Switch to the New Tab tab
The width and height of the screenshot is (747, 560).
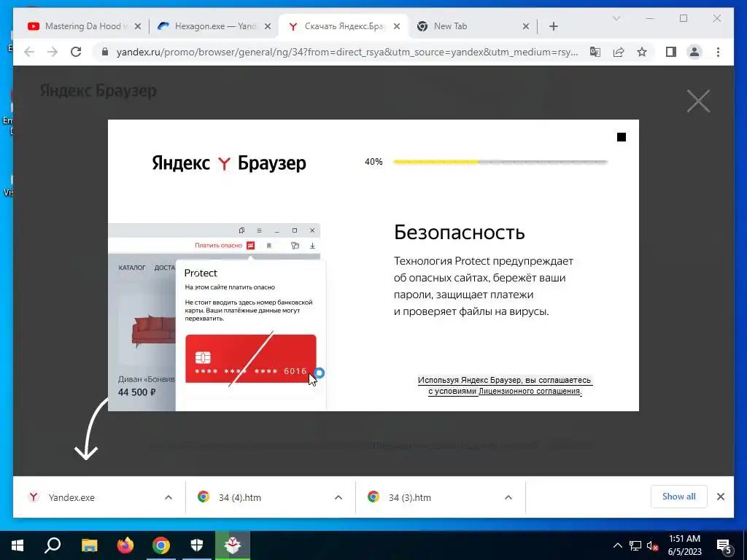tap(472, 26)
